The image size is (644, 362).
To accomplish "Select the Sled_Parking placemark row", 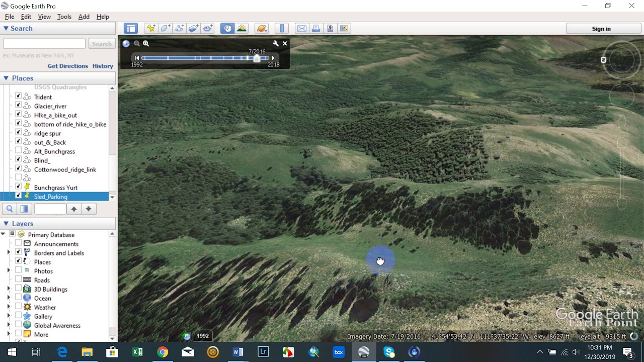I will [x=55, y=197].
